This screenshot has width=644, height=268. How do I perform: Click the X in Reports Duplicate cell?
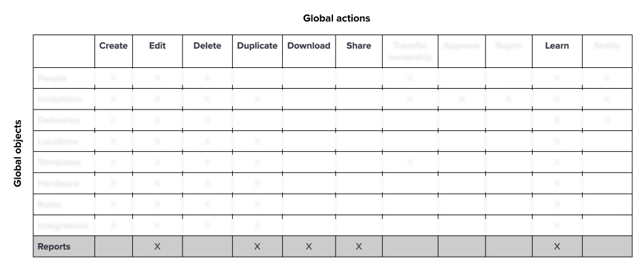[257, 247]
